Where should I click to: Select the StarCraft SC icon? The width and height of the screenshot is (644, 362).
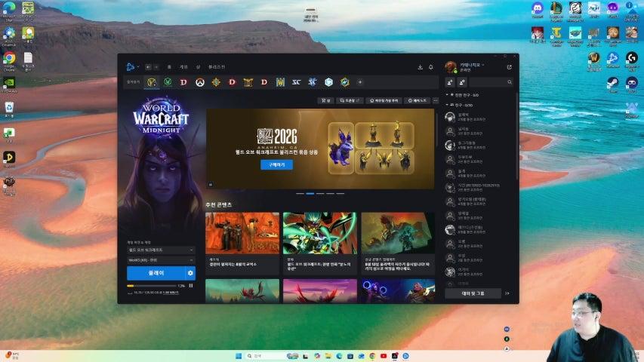click(296, 82)
